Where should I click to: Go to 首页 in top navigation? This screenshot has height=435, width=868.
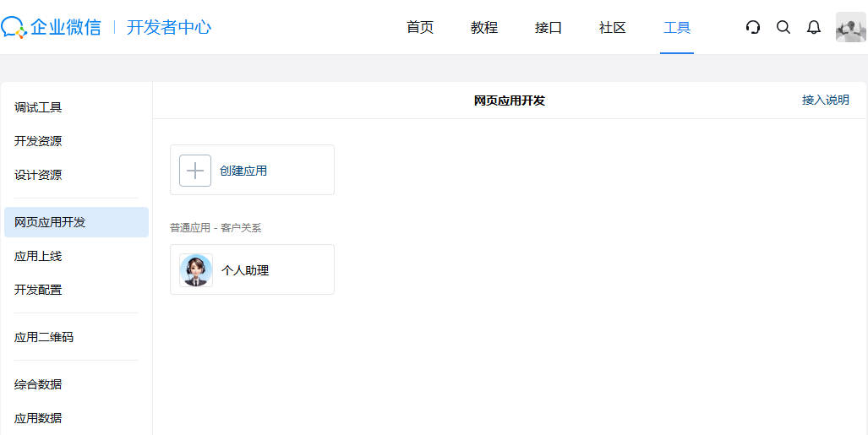[x=420, y=27]
